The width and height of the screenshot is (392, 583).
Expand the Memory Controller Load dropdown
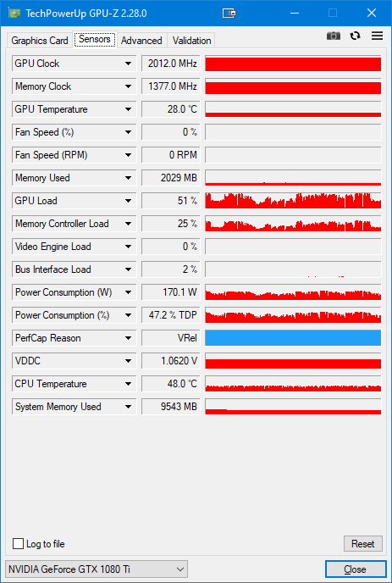pyautogui.click(x=128, y=224)
